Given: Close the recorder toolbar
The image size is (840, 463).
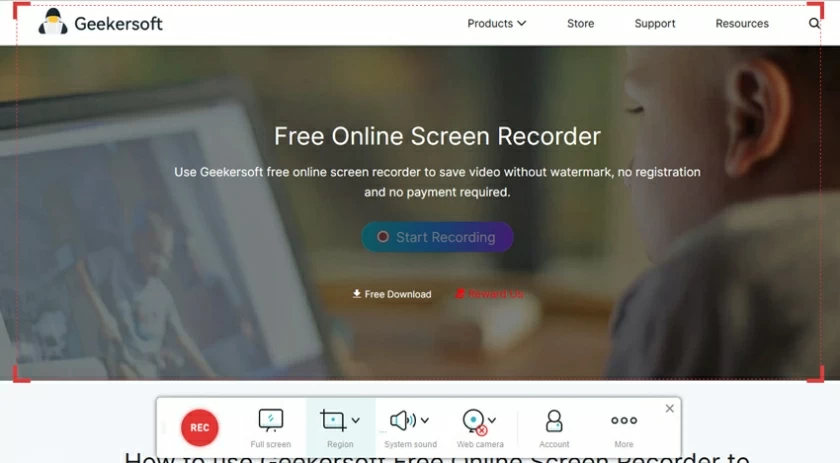Looking at the screenshot, I should tap(670, 408).
